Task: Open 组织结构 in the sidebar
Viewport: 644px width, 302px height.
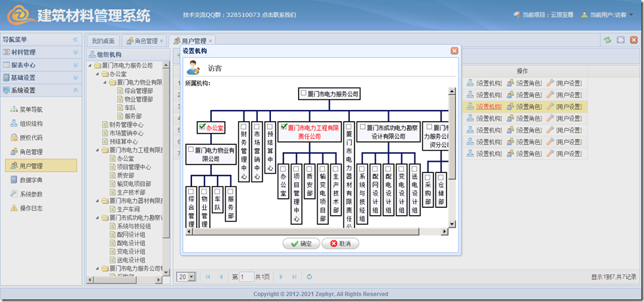Action: click(x=30, y=124)
